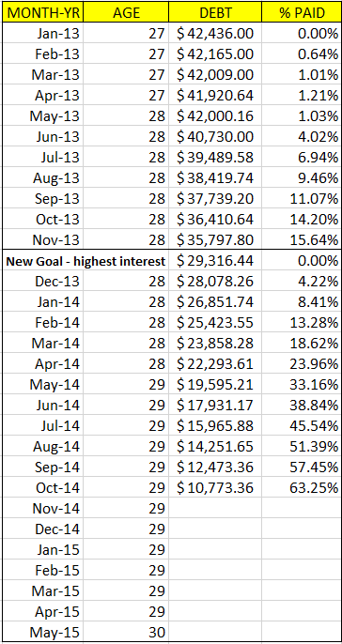Select the $10,773.36 debt cell
The height and width of the screenshot is (644, 342).
pos(215,488)
